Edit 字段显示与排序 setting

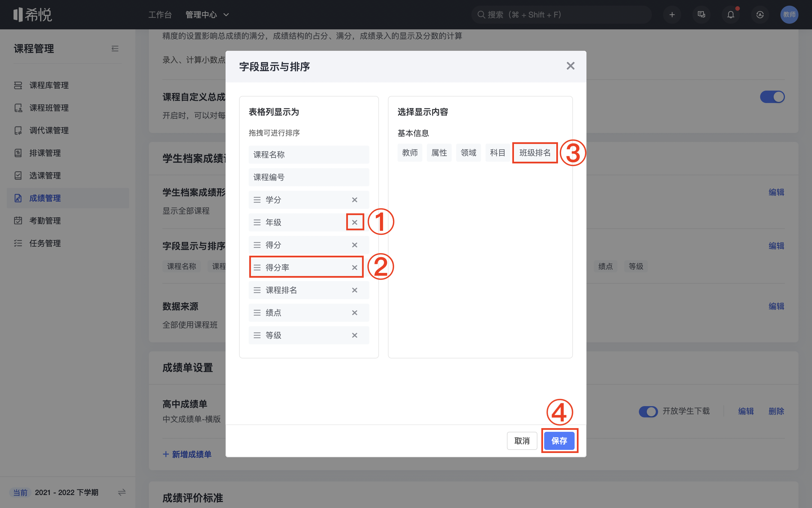[x=776, y=246]
